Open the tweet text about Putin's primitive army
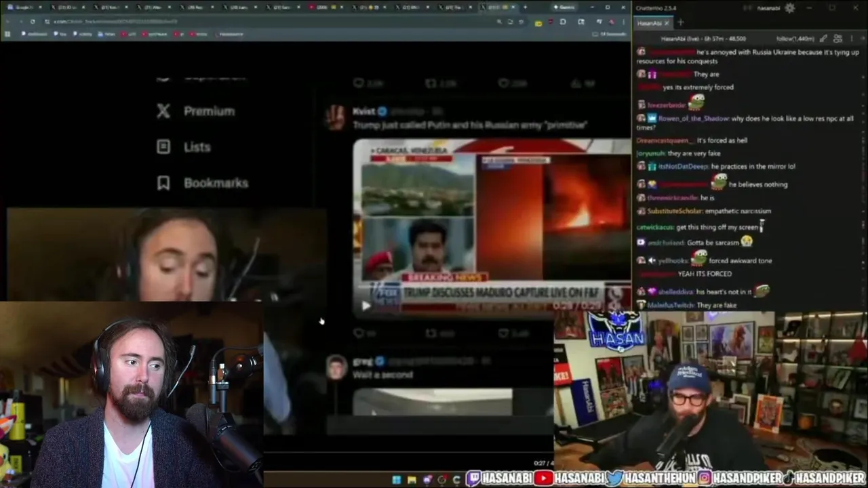This screenshot has width=868, height=488. 469,125
